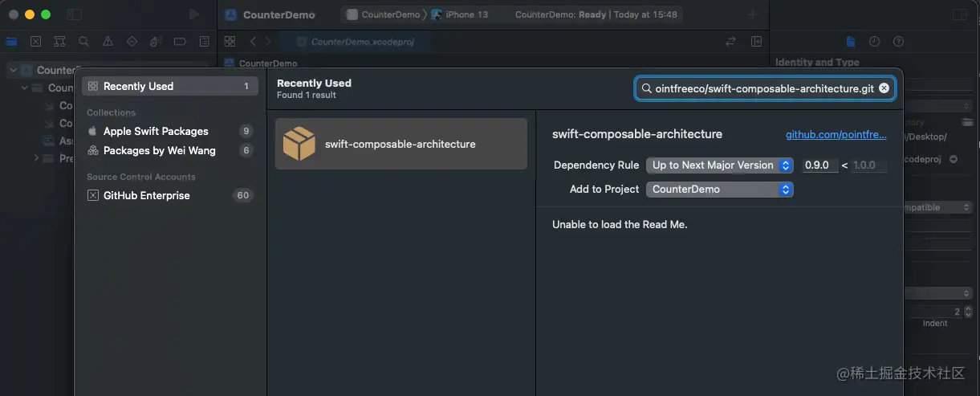Toggle the inspector panel icon
980x396 pixels.
coord(959,14)
